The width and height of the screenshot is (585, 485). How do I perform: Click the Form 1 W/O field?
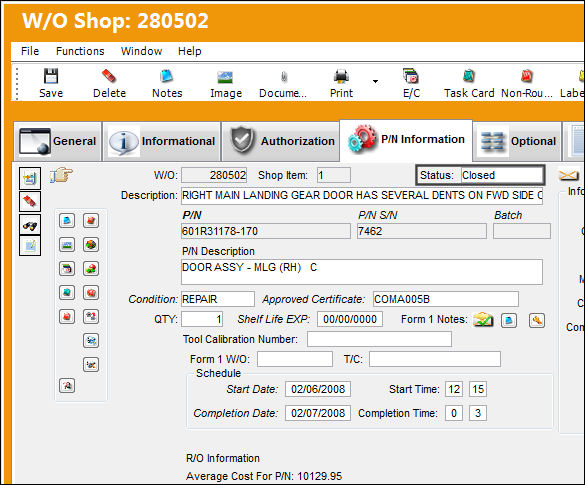295,359
